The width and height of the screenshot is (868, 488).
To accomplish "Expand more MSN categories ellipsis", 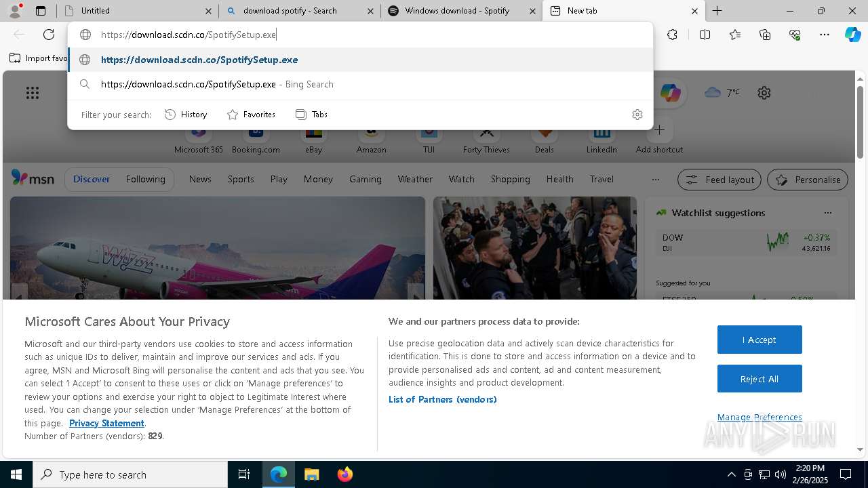I will pyautogui.click(x=655, y=180).
